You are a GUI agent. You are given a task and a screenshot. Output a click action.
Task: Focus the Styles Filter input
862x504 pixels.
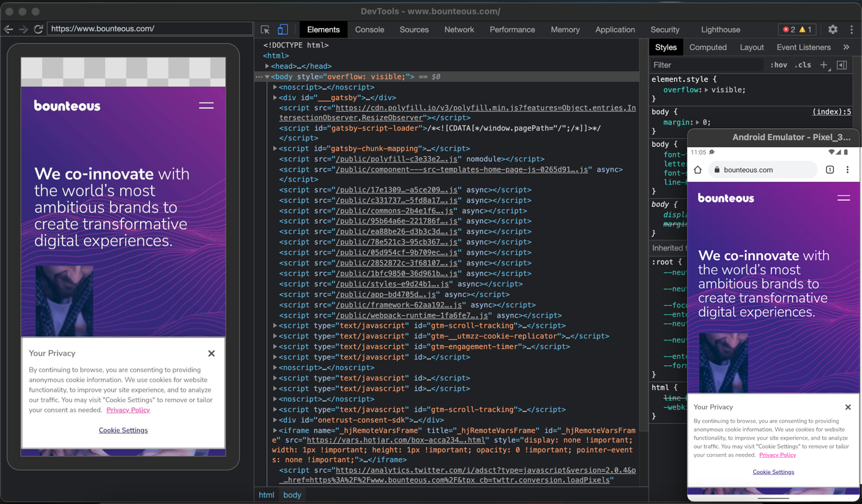click(x=707, y=65)
